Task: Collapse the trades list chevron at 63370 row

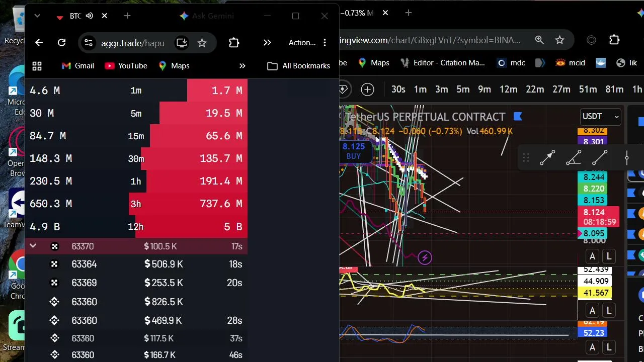Action: pyautogui.click(x=33, y=246)
